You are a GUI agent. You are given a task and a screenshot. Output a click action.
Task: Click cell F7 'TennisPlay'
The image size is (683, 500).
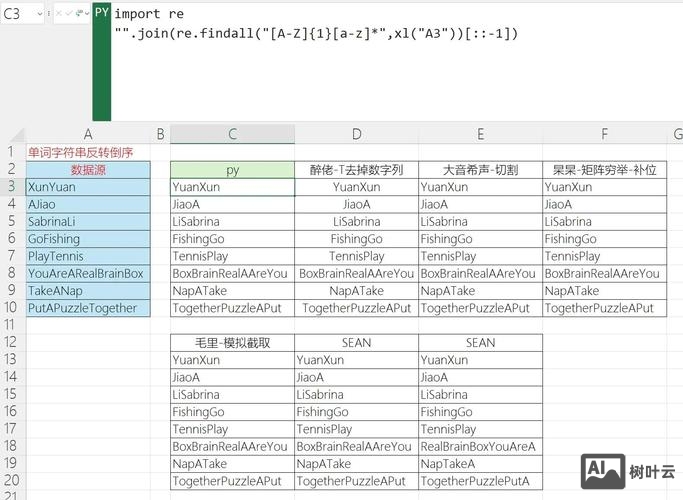(x=605, y=256)
